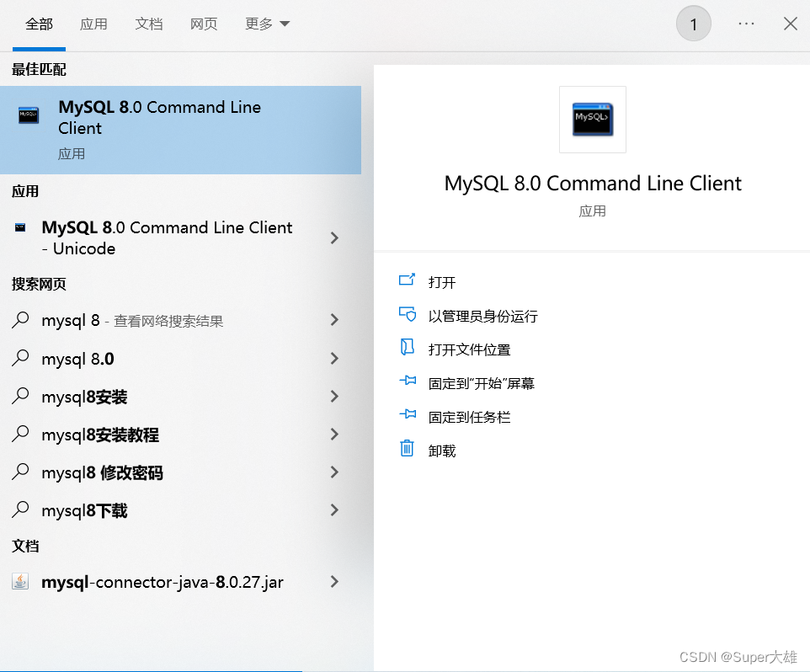Expand arrow for the 'mysql8 修改密码' suggestion
Image resolution: width=810 pixels, height=672 pixels.
334,472
